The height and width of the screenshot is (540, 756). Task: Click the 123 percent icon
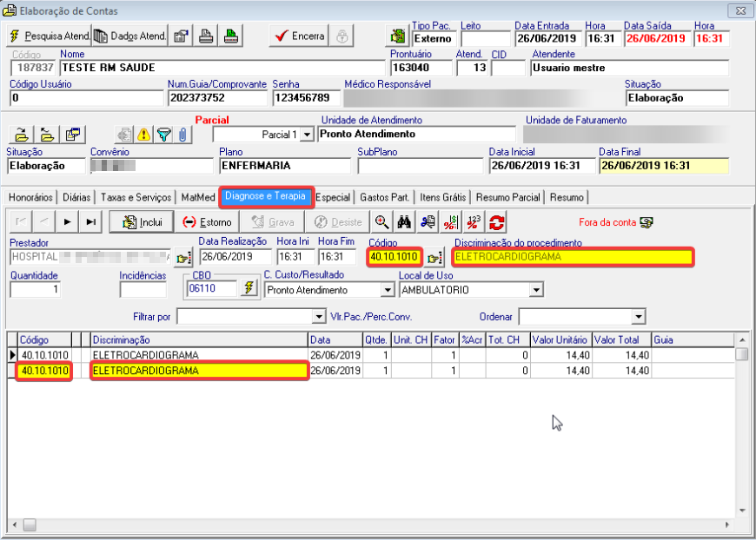[474, 222]
